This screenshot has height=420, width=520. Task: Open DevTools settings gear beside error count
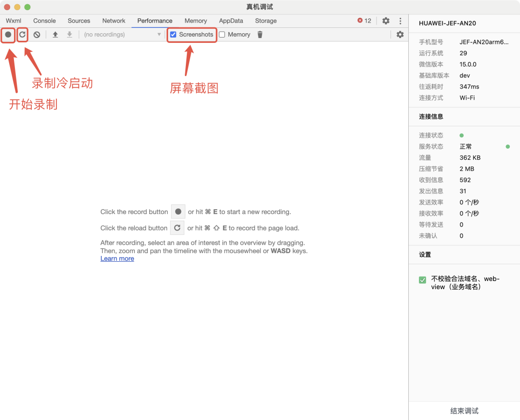click(386, 21)
